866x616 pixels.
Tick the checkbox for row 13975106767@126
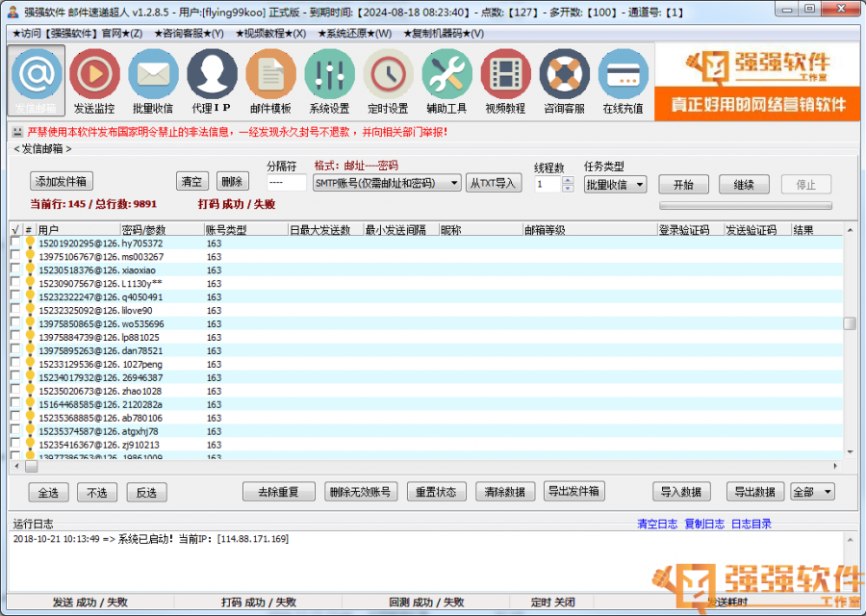14,257
